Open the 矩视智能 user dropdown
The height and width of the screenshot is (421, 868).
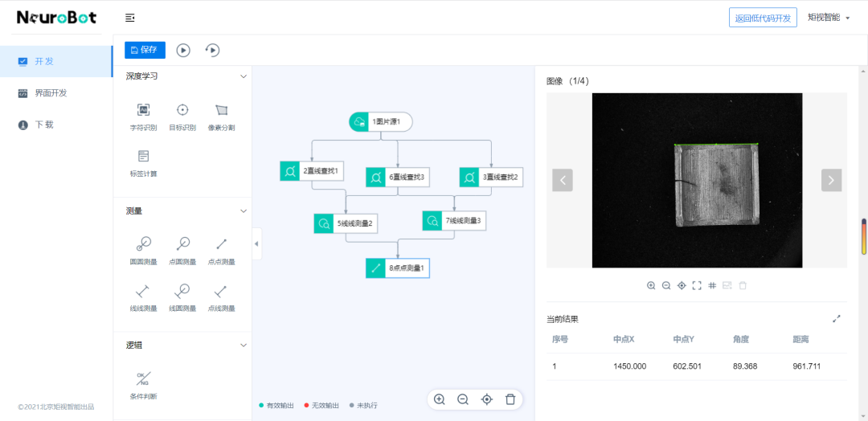point(829,18)
